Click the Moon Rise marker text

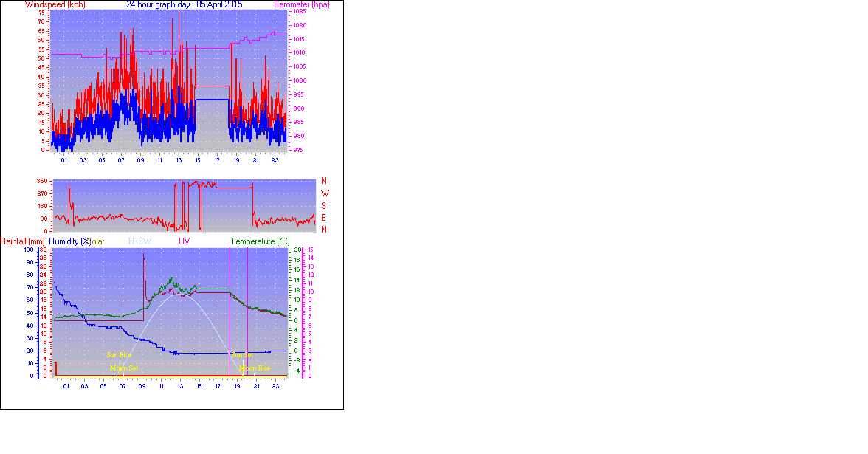(255, 368)
